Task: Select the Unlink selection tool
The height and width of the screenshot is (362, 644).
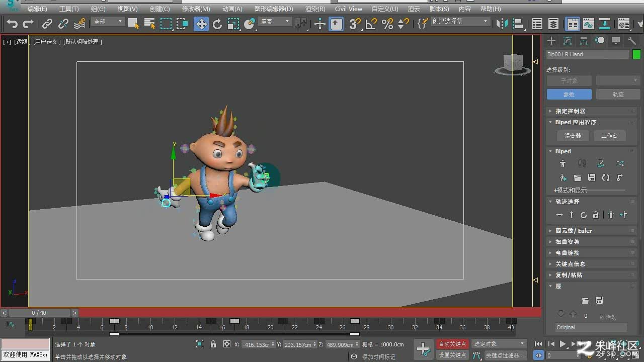Action: click(63, 24)
